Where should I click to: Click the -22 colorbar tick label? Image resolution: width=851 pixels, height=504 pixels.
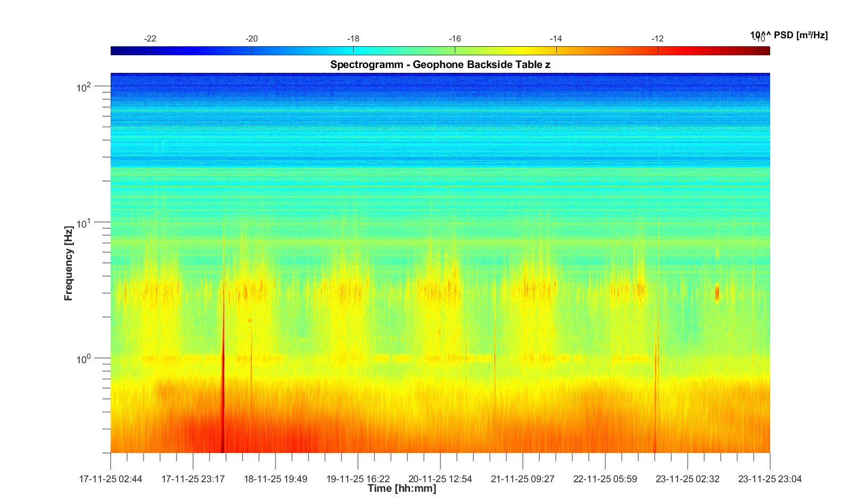point(150,39)
